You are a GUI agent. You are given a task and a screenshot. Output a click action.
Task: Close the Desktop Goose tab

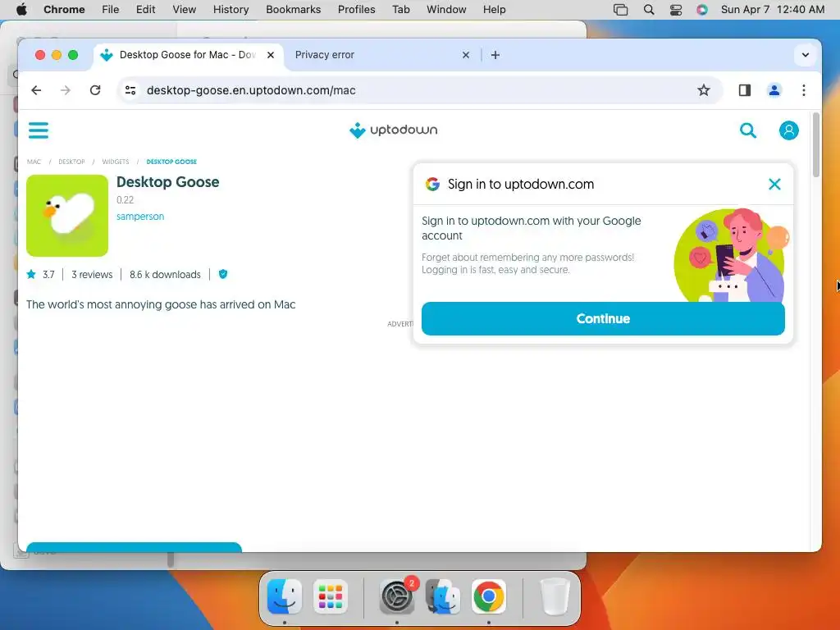click(x=271, y=55)
